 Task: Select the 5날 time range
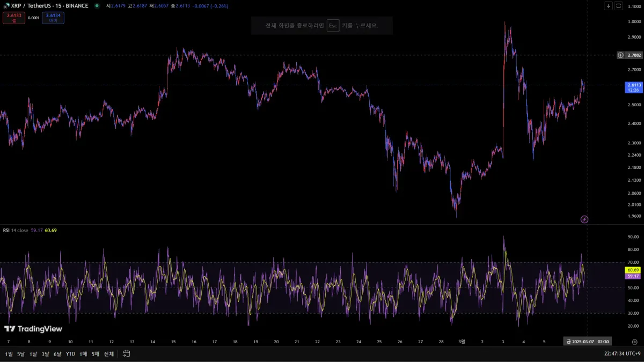pyautogui.click(x=21, y=354)
